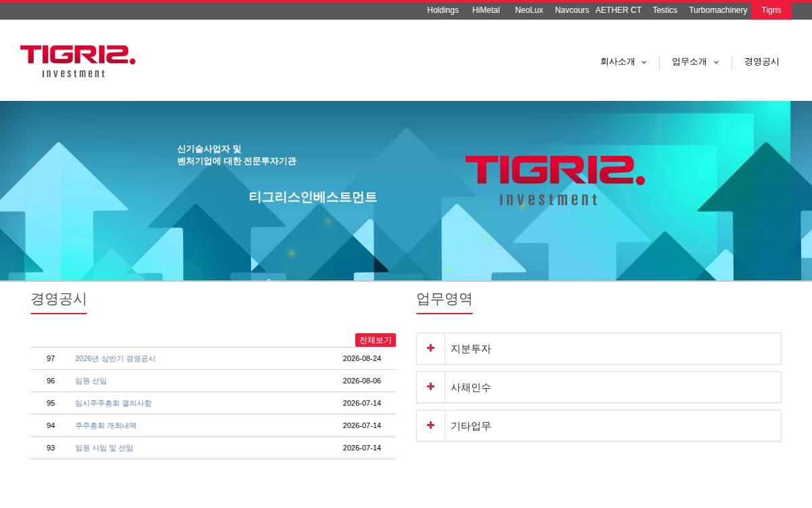Click row number 93
This screenshot has width=812, height=508.
(x=51, y=448)
